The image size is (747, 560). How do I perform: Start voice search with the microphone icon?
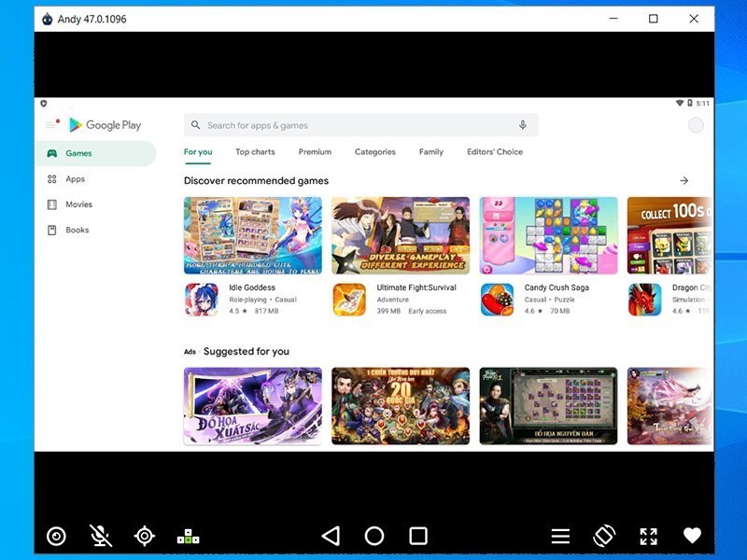522,124
